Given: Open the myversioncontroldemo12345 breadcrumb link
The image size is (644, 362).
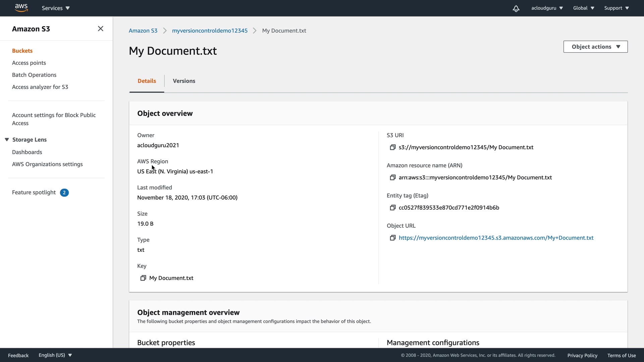Looking at the screenshot, I should pos(210,31).
